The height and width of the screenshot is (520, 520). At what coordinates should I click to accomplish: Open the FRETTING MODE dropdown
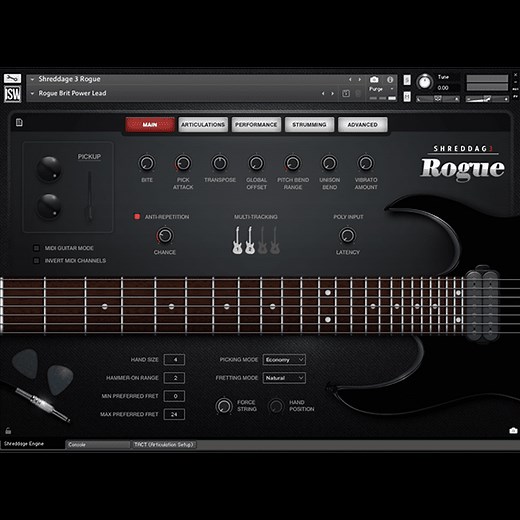(x=284, y=378)
